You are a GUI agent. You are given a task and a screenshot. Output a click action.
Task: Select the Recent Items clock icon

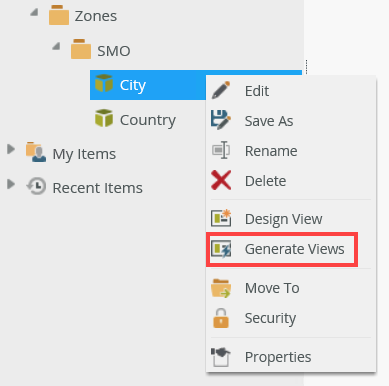point(36,186)
